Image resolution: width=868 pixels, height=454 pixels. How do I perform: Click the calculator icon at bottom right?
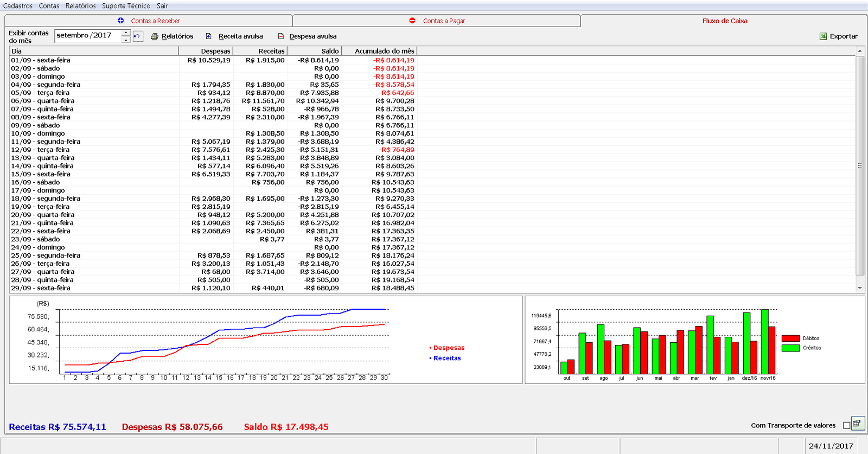click(857, 424)
